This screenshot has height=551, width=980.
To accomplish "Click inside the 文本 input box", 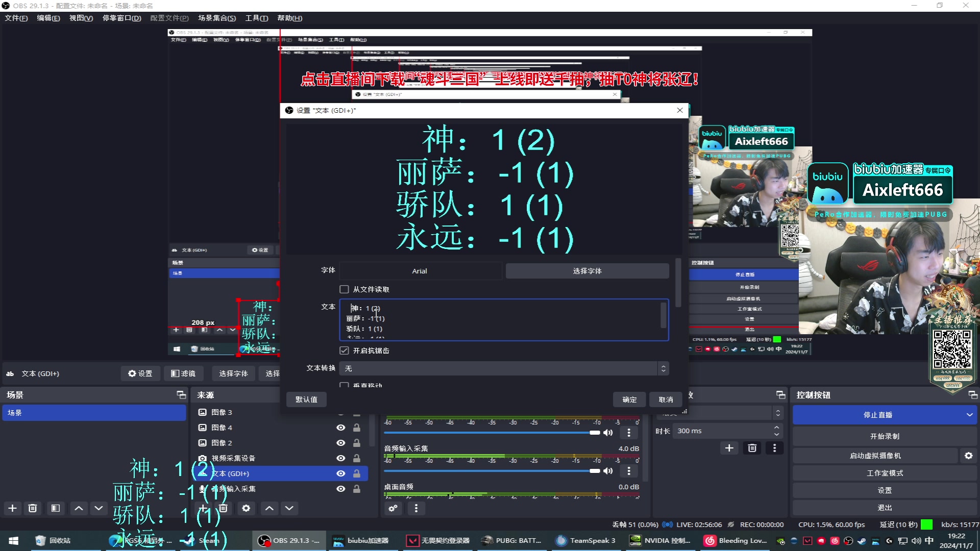I will pyautogui.click(x=504, y=320).
